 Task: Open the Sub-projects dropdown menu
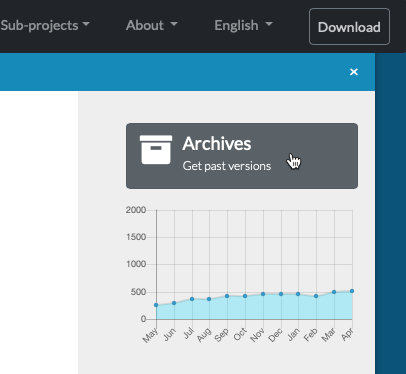45,25
